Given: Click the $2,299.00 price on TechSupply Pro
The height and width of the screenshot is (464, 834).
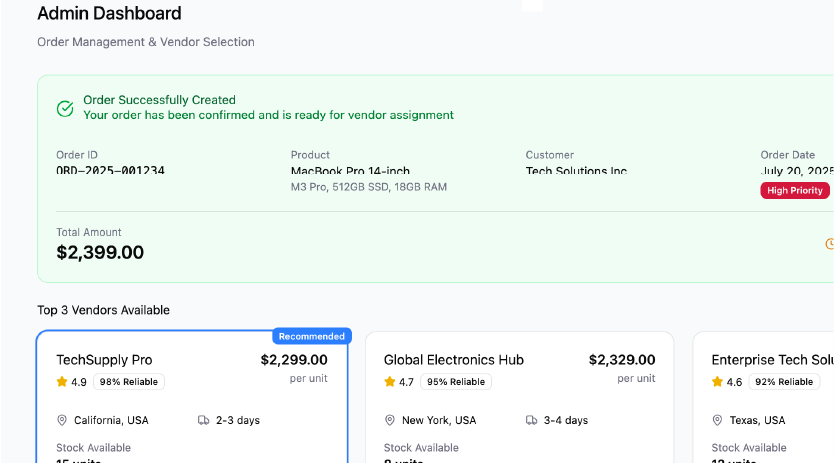Looking at the screenshot, I should click(x=294, y=360).
